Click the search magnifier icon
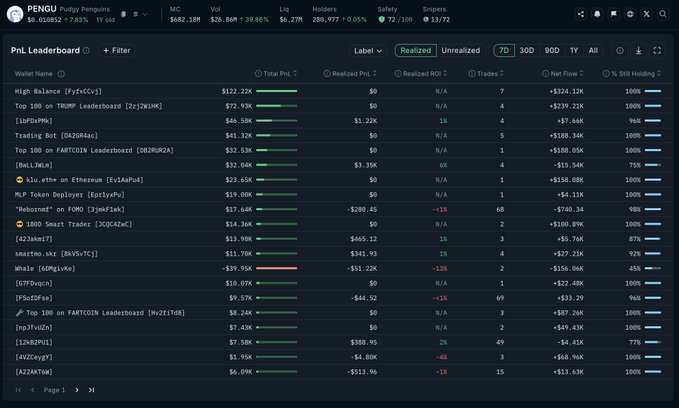The image size is (679, 408). [663, 14]
